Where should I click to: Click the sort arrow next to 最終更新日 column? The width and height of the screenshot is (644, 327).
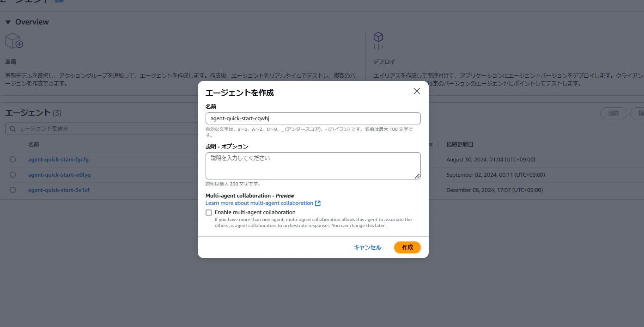pyautogui.click(x=431, y=144)
